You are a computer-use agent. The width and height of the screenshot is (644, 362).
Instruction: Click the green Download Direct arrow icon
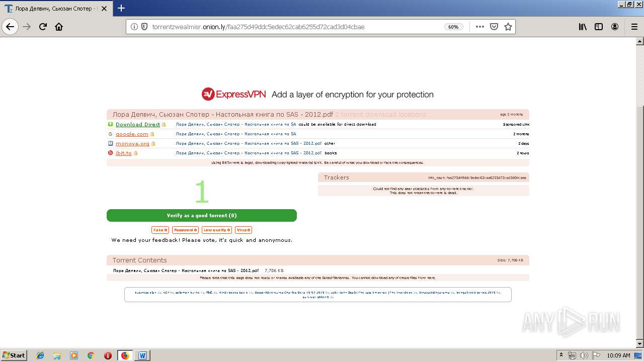(110, 124)
